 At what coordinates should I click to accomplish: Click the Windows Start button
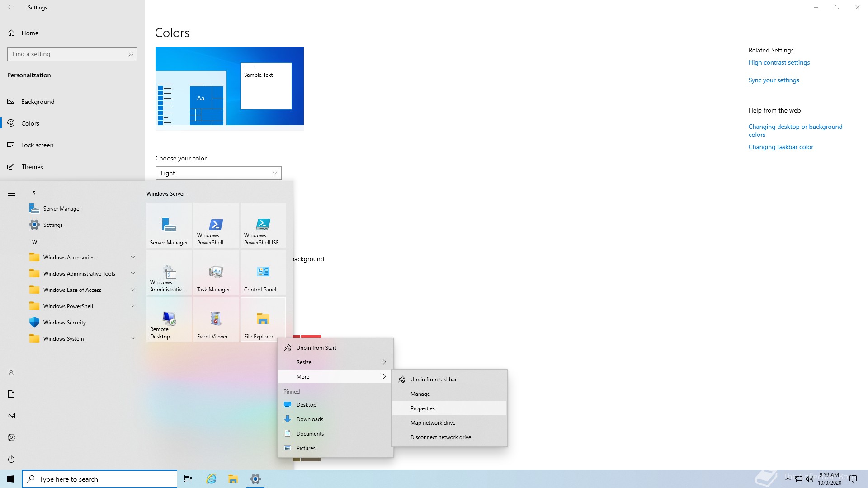[x=11, y=479]
